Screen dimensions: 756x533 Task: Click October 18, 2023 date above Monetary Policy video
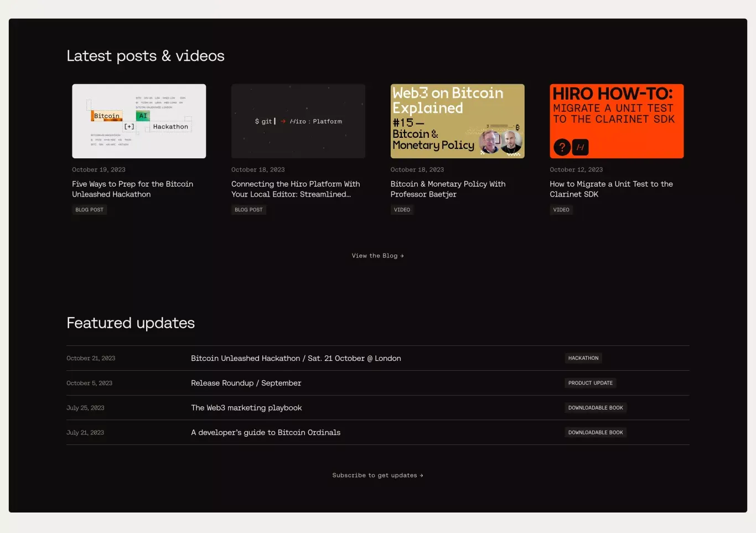coord(417,170)
